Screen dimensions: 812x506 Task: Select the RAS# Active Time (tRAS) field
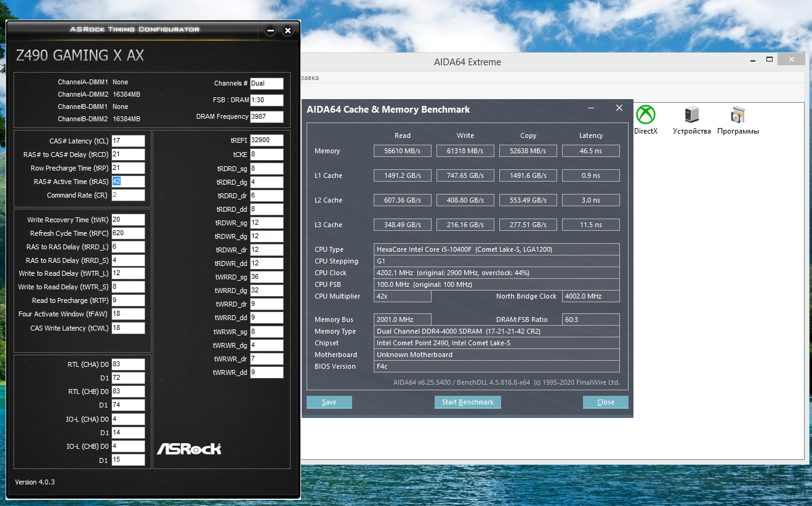pyautogui.click(x=128, y=182)
